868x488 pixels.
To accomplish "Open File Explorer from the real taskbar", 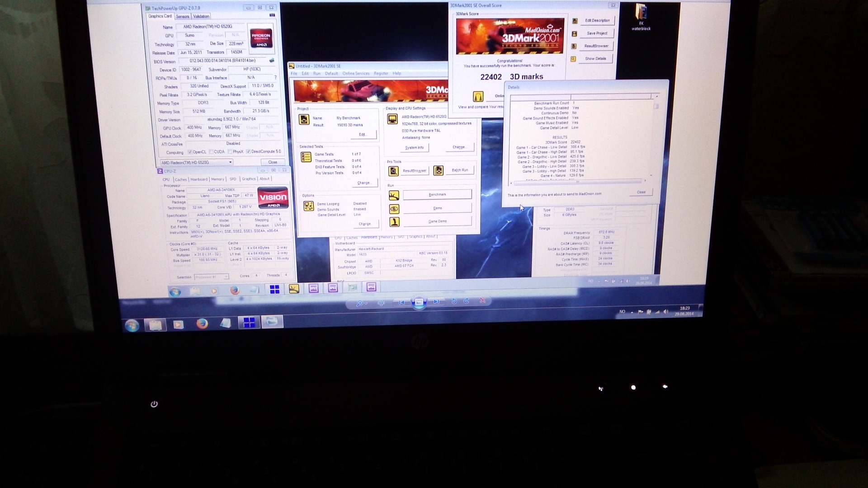I will click(156, 325).
